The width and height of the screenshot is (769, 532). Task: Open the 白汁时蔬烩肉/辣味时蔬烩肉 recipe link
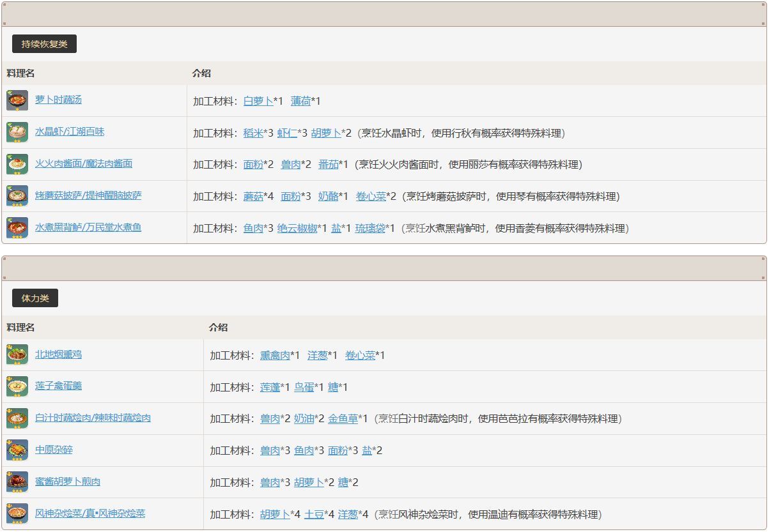tap(93, 418)
